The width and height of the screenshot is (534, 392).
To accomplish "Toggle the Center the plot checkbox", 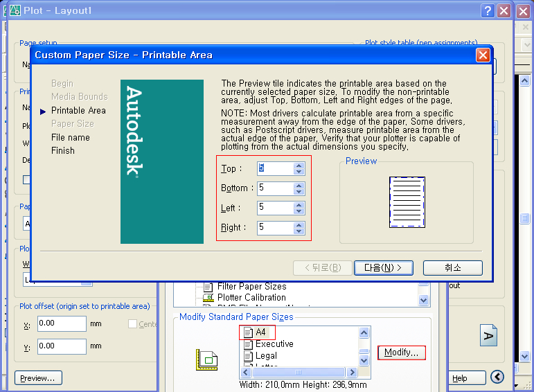I will click(132, 324).
